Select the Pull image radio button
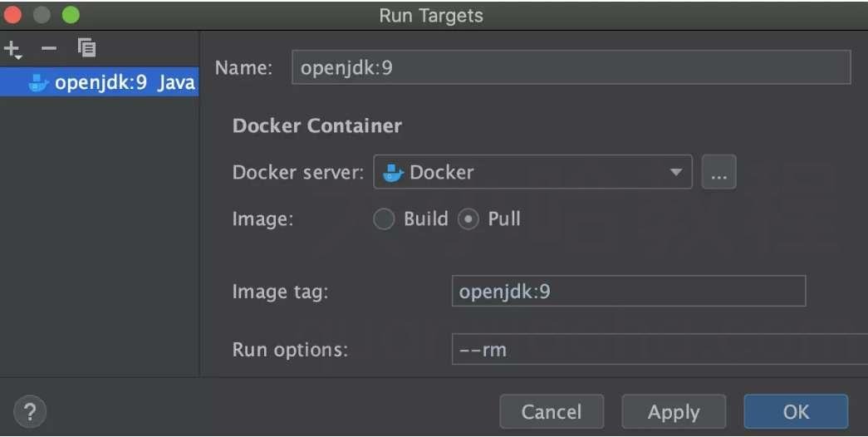 [x=468, y=219]
